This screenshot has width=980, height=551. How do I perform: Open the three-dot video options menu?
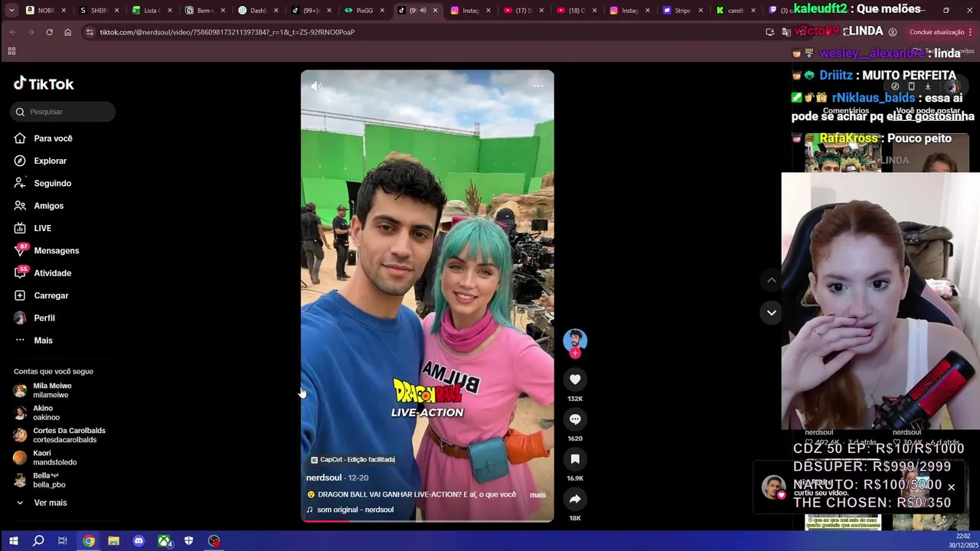pos(538,86)
